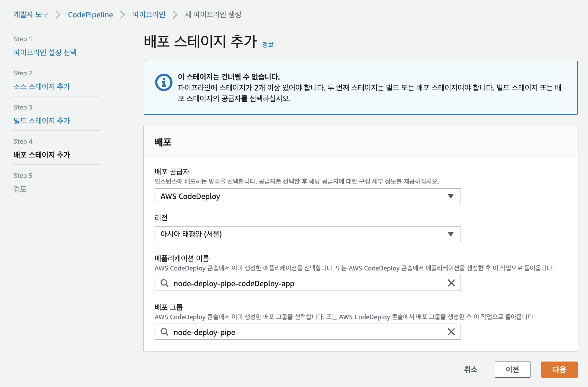The image size is (588, 387).
Task: Click the search icon in 애플리케이션 이름 field
Action: click(164, 283)
